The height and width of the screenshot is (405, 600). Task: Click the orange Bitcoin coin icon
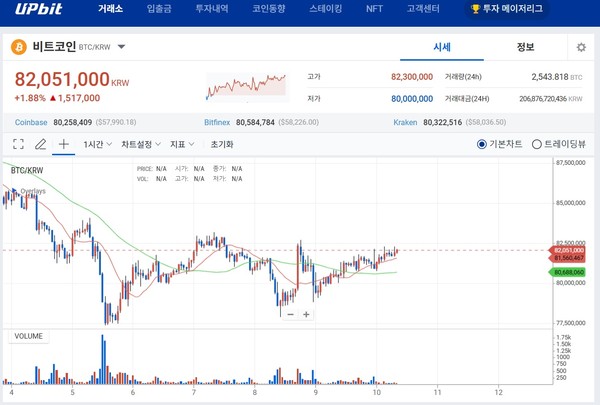coord(19,47)
